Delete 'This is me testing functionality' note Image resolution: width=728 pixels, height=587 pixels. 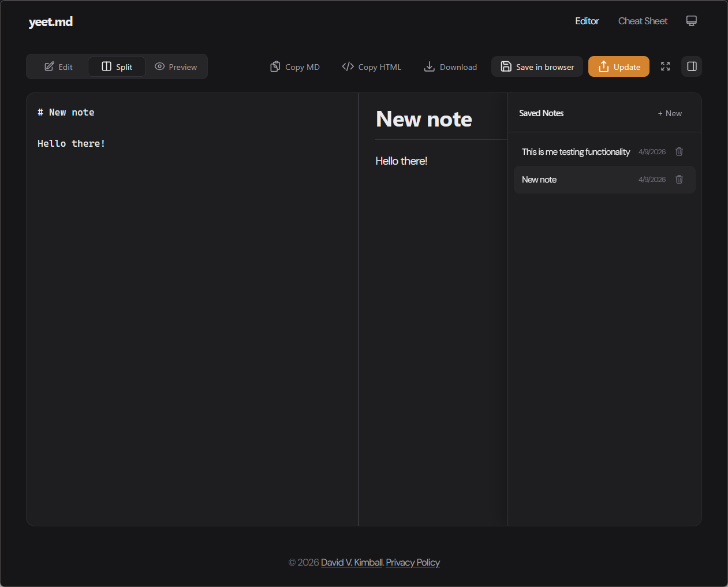[679, 152]
